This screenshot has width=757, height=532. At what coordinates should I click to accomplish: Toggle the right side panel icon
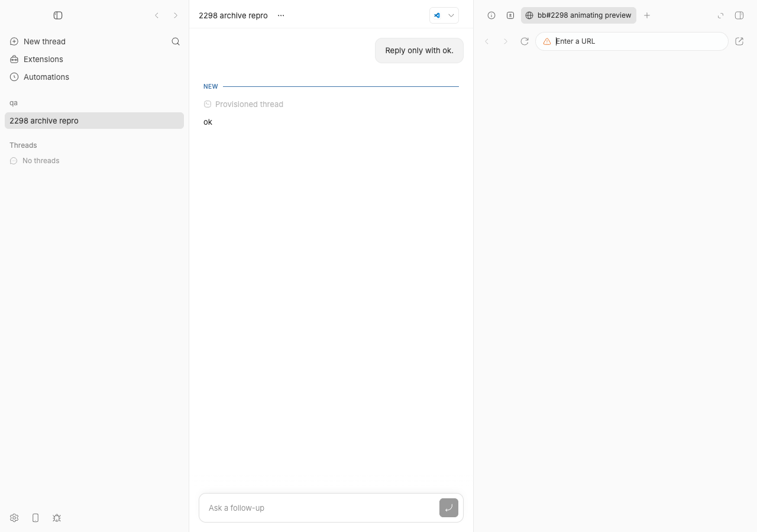pos(739,15)
